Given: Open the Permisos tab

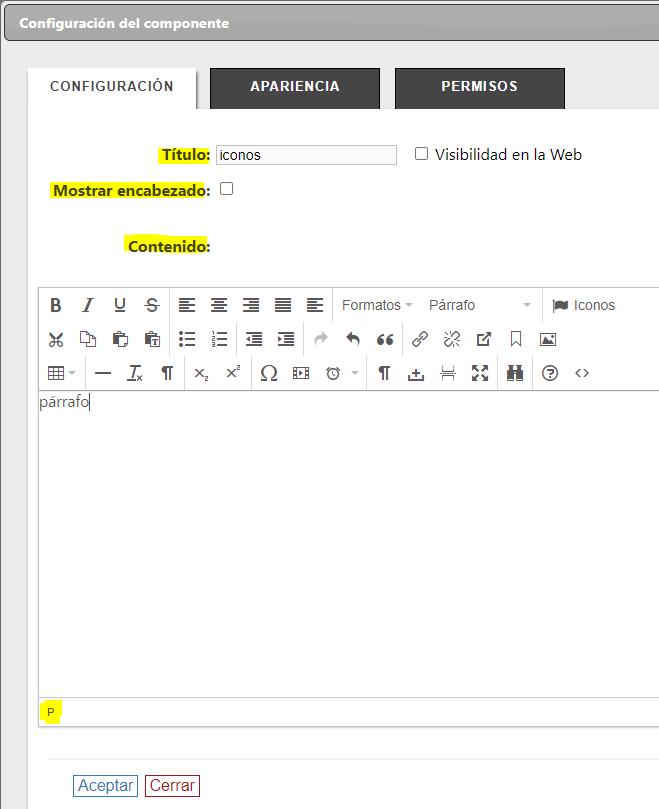Looking at the screenshot, I should coord(479,87).
